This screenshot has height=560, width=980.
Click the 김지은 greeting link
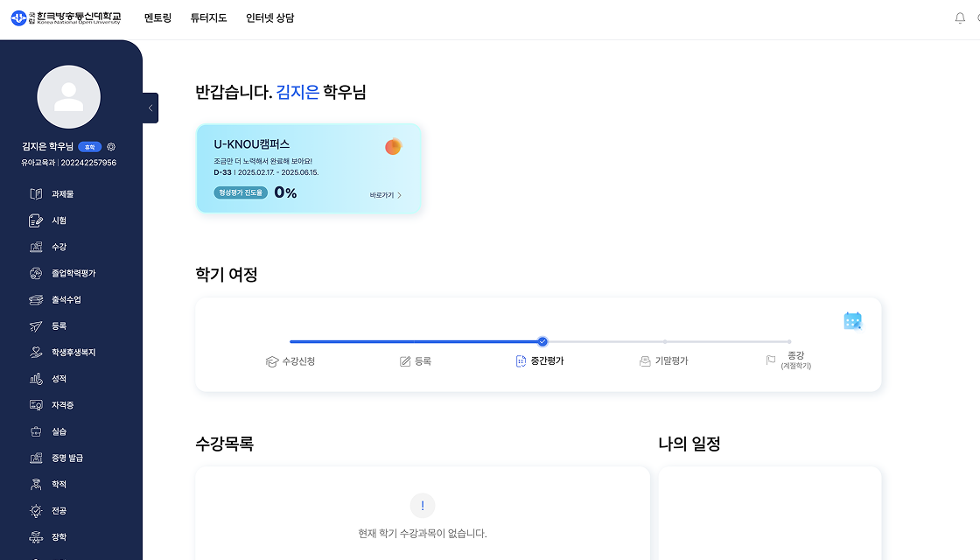click(297, 92)
